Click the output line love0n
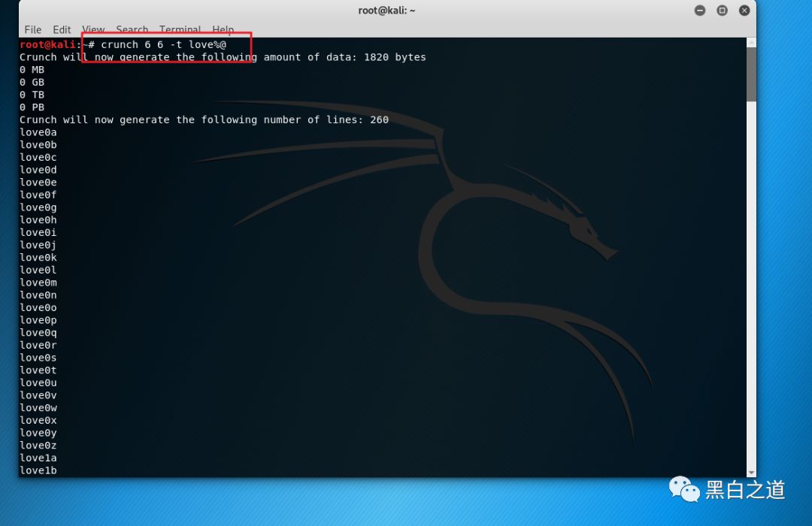 pyautogui.click(x=38, y=295)
